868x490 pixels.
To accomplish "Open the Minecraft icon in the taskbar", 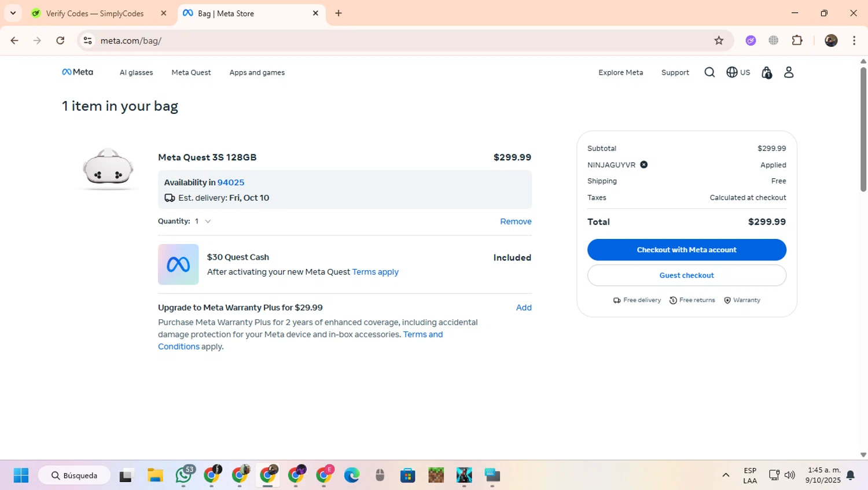I will coord(436,476).
